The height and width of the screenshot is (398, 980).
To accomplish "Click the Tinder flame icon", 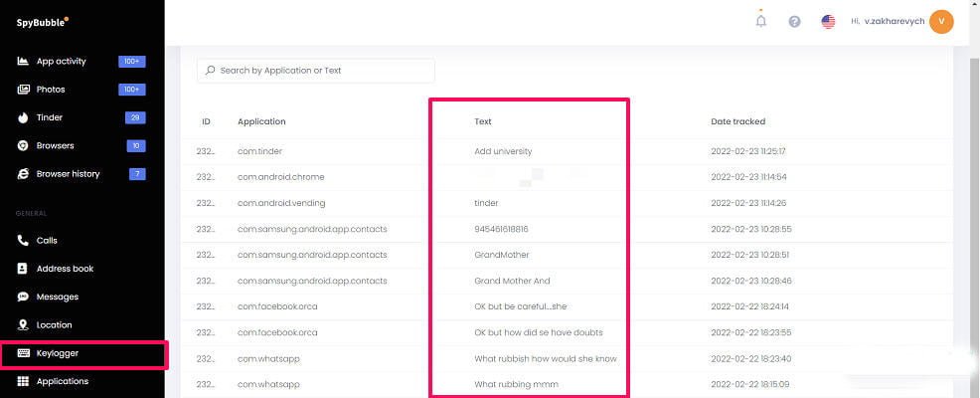I will 23,117.
